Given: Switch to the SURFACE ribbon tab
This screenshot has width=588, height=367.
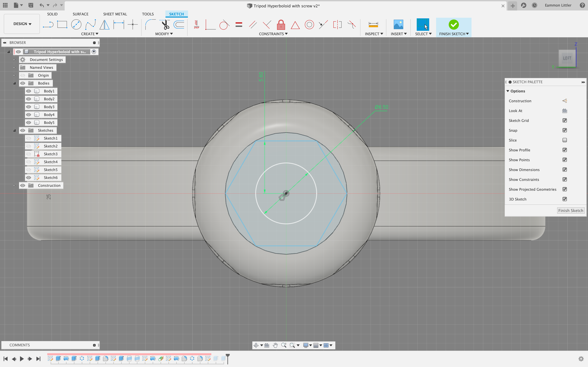Looking at the screenshot, I should click(80, 14).
